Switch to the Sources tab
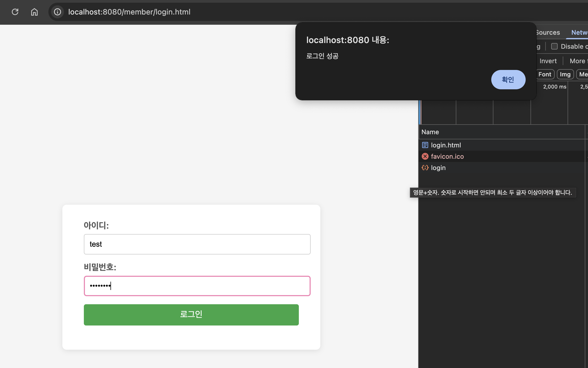This screenshot has width=588, height=368. [548, 33]
